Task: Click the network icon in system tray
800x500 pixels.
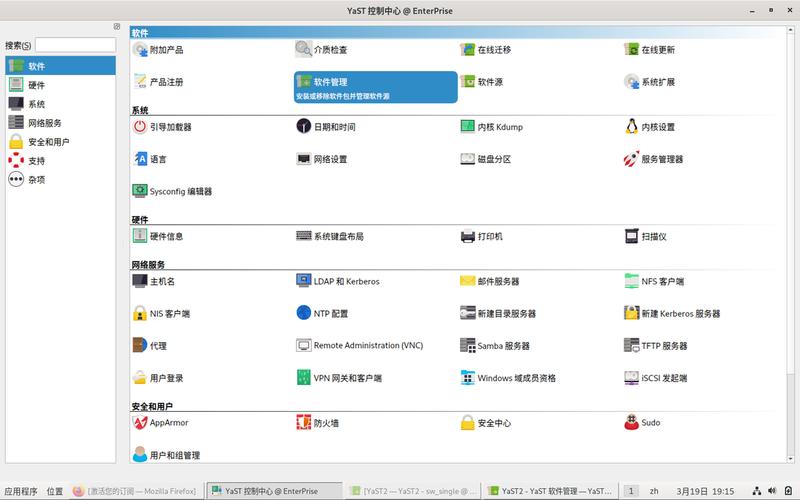Action: (x=757, y=491)
